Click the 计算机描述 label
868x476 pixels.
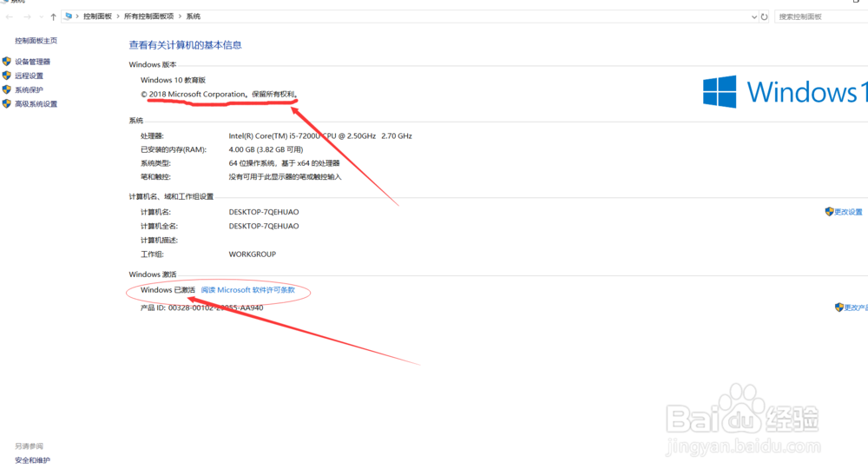point(160,241)
